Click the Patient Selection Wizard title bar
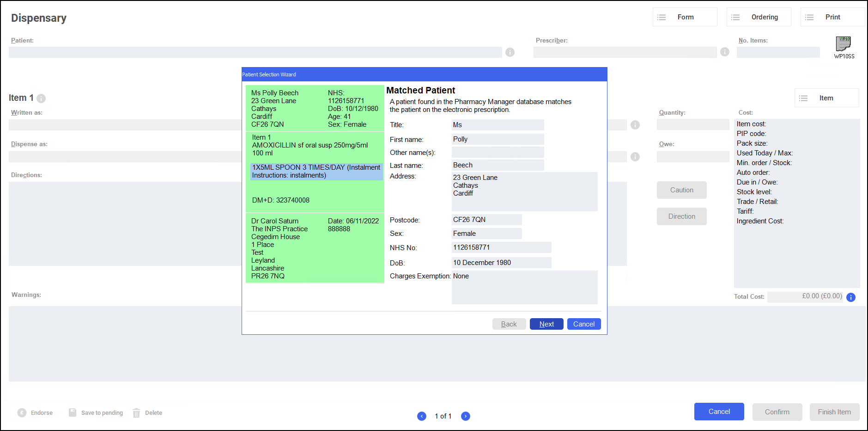This screenshot has width=868, height=431. click(x=424, y=74)
